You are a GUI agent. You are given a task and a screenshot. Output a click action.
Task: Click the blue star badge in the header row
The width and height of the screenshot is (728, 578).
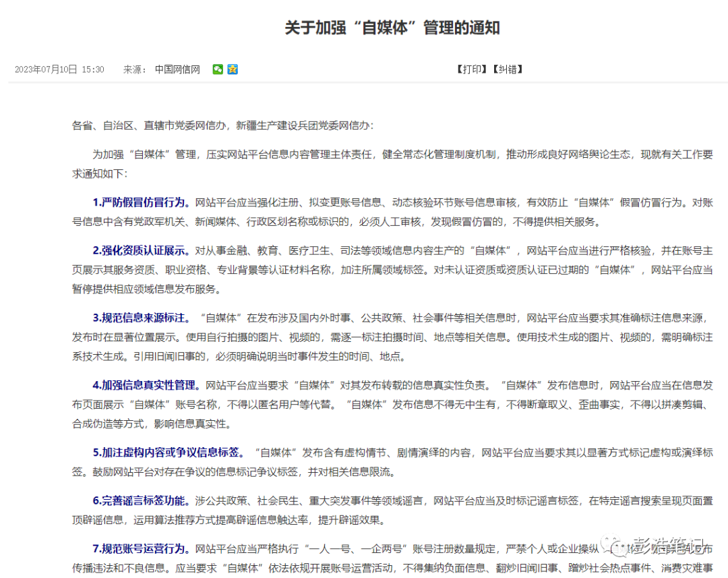[x=231, y=69]
